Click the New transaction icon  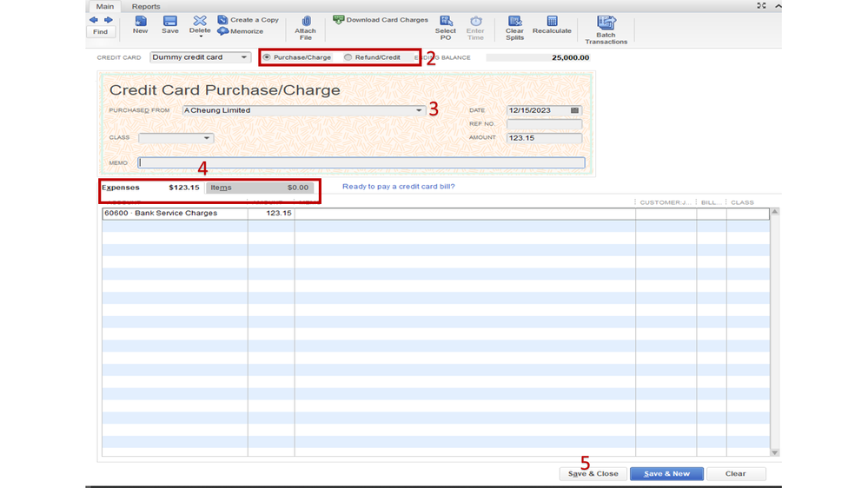pyautogui.click(x=140, y=22)
